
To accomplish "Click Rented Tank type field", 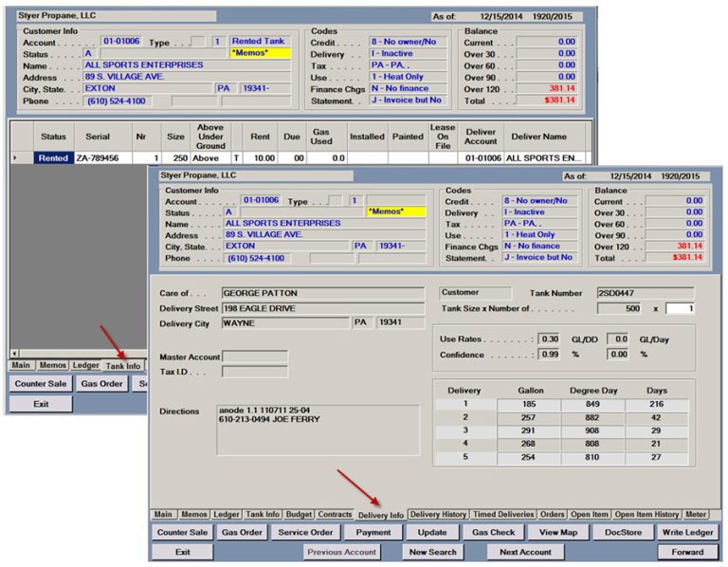I will point(261,42).
